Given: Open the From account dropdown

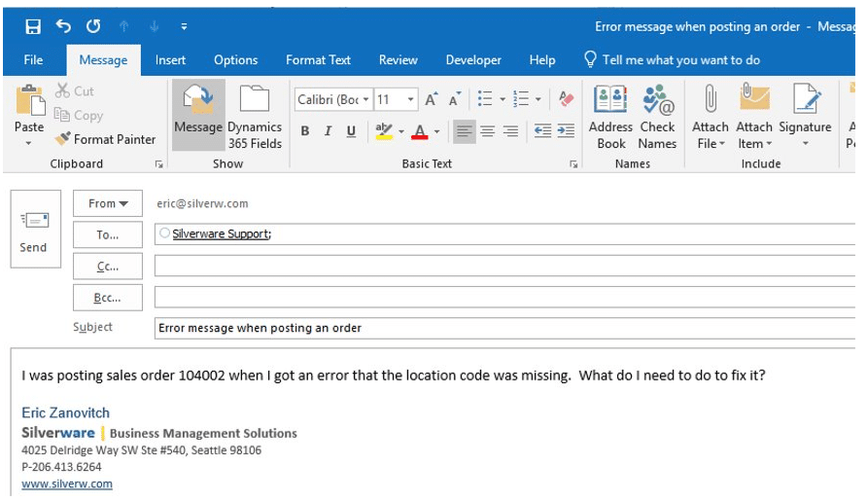Looking at the screenshot, I should [107, 203].
